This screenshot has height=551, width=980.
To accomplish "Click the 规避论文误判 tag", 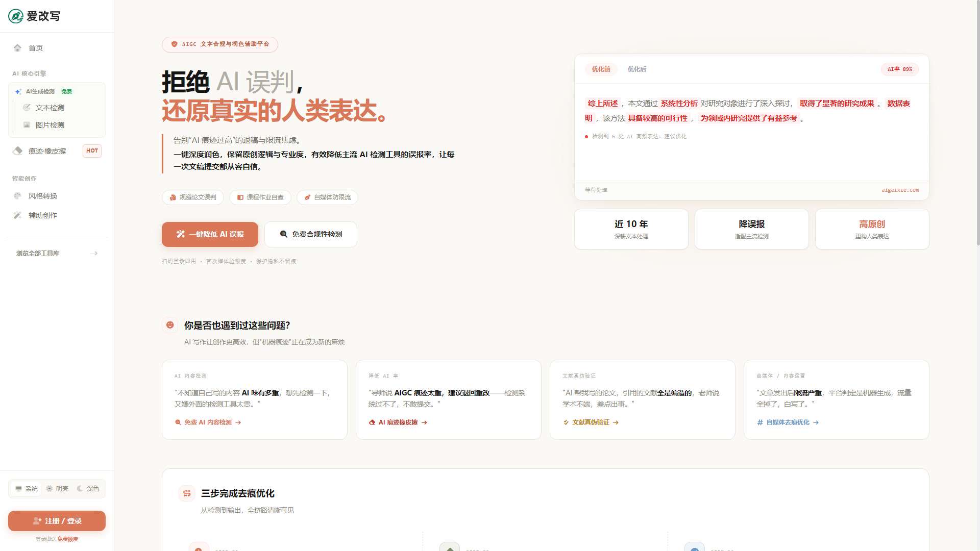I will pos(193,197).
